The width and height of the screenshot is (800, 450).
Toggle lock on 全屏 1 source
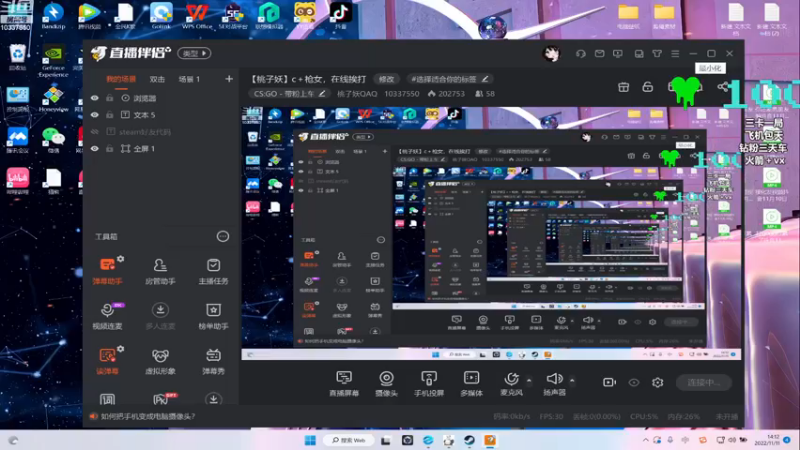pos(110,148)
